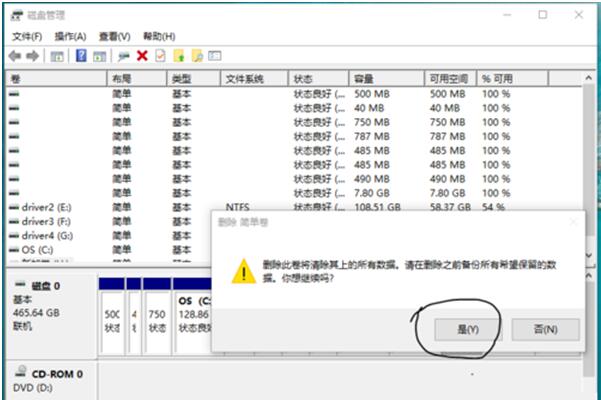Click the red X delete toolbar icon
Image resolution: width=601 pixels, height=400 pixels.
click(142, 56)
